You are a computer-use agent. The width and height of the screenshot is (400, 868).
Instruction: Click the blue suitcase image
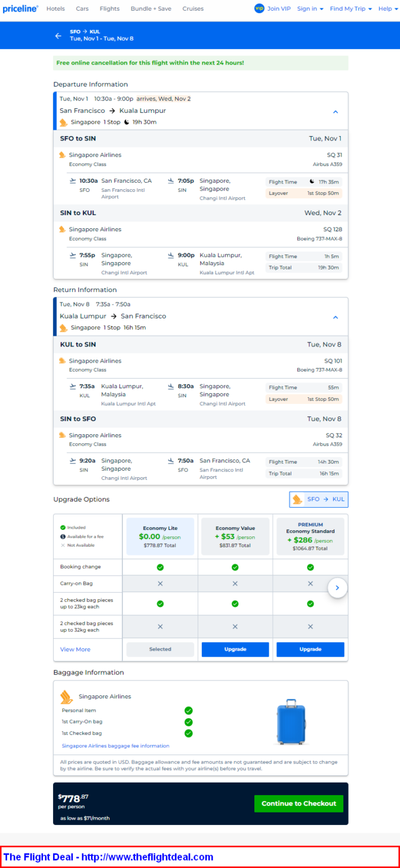click(291, 722)
